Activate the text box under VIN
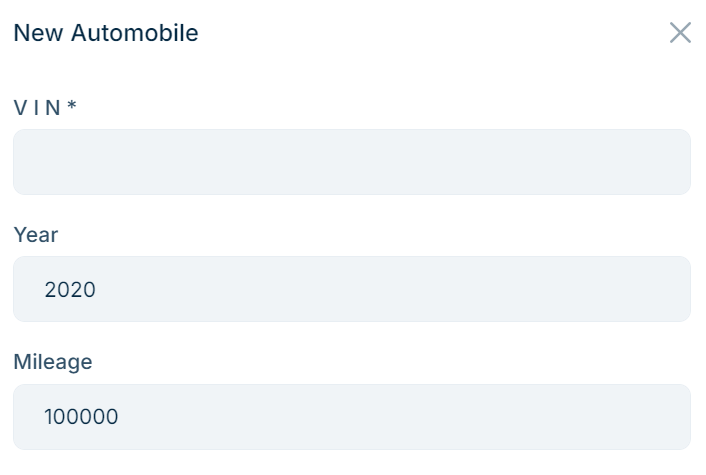This screenshot has width=706, height=475. (351, 162)
